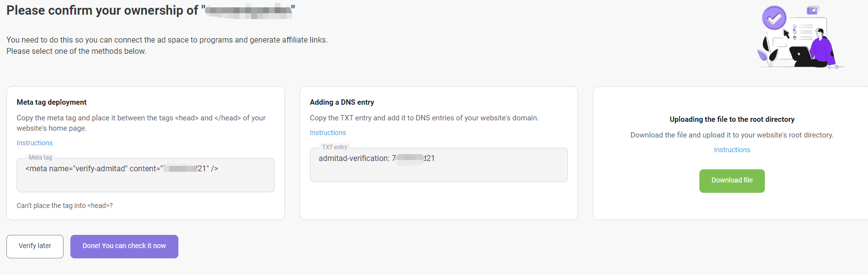The width and height of the screenshot is (868, 275).
Task: Click the green Download file button
Action: click(732, 181)
